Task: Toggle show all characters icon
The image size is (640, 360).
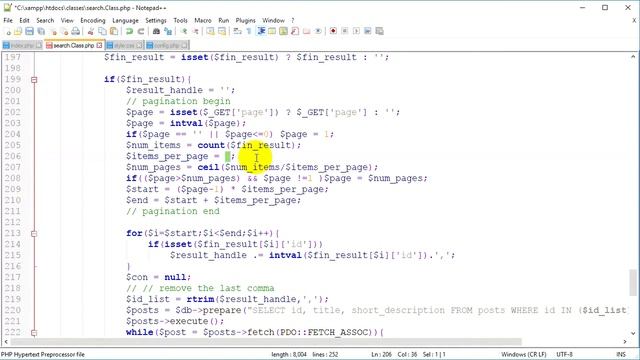Action: 249,31
